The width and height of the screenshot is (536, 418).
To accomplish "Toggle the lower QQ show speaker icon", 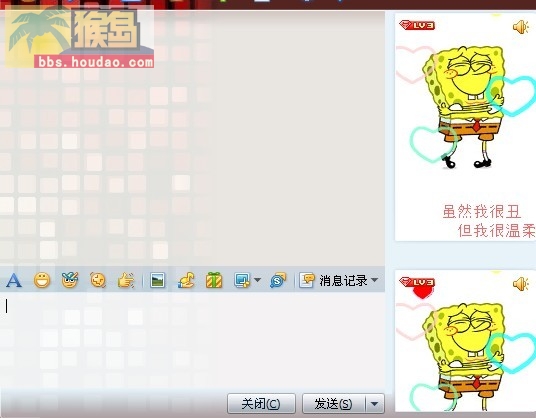I will (x=521, y=284).
